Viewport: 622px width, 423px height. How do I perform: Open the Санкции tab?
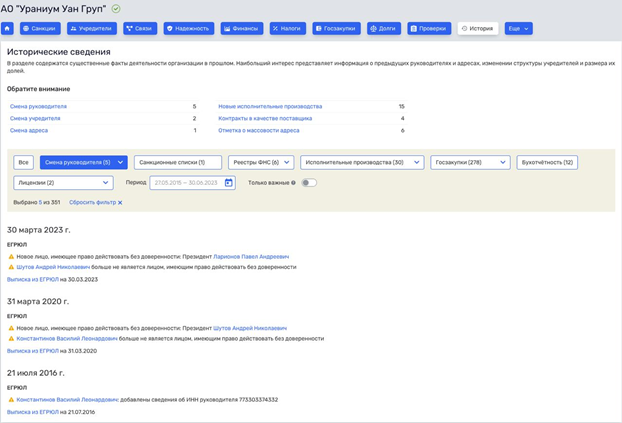(40, 29)
